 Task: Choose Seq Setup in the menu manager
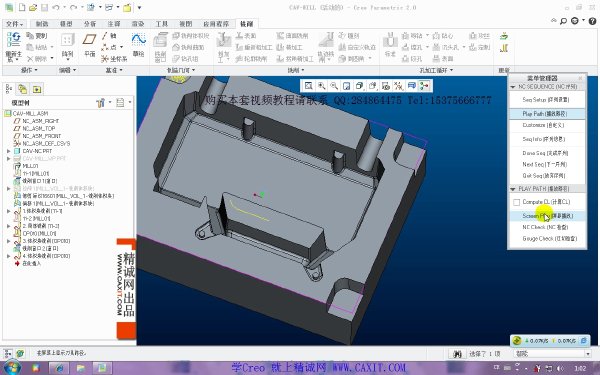(x=547, y=99)
